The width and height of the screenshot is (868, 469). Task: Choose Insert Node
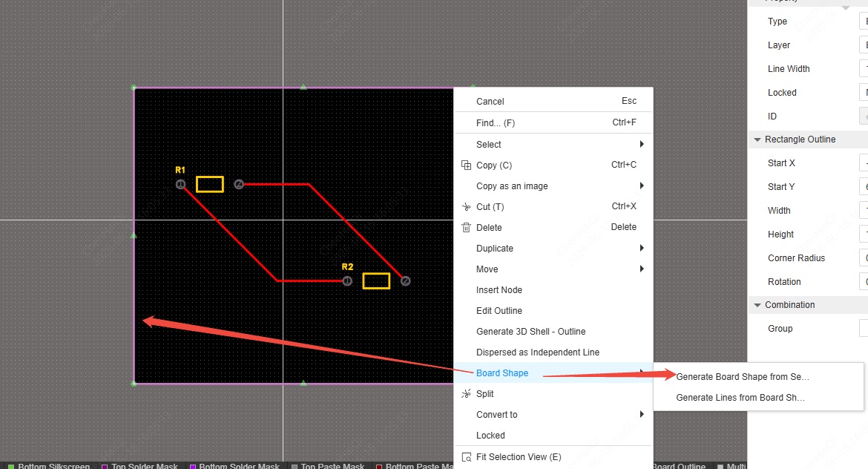553,290
